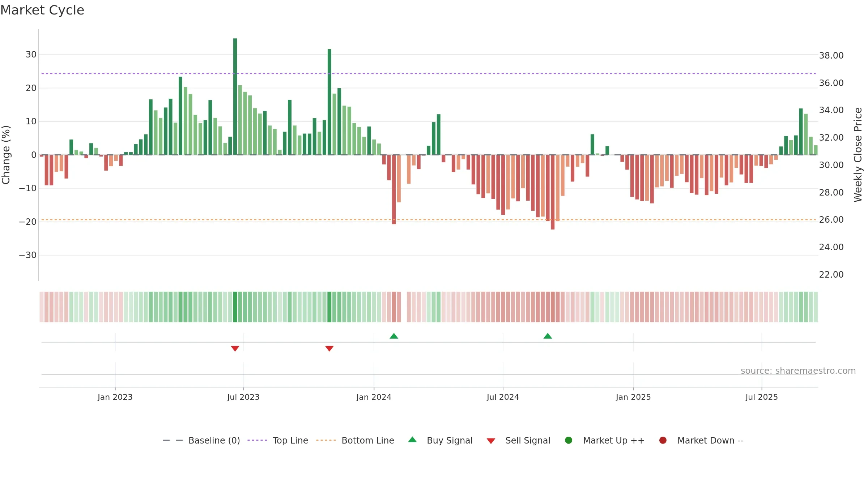
Task: Click the Market Down -- legend label
Action: tap(710, 440)
